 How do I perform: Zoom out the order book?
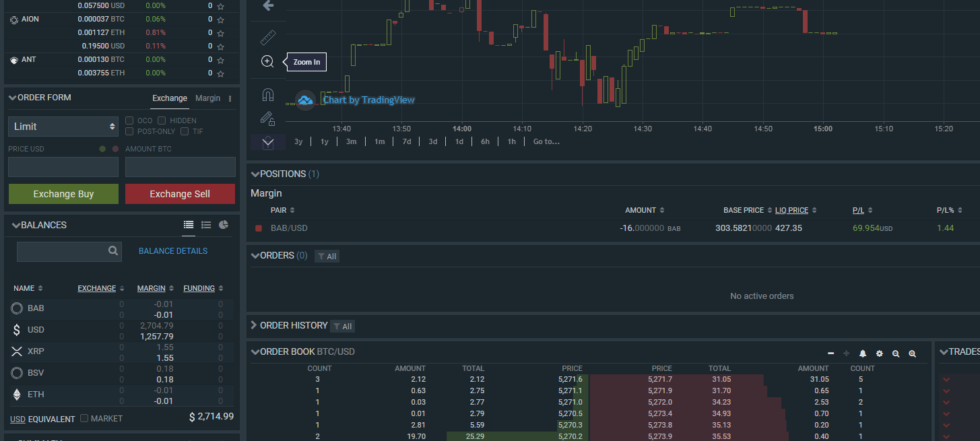click(x=896, y=353)
